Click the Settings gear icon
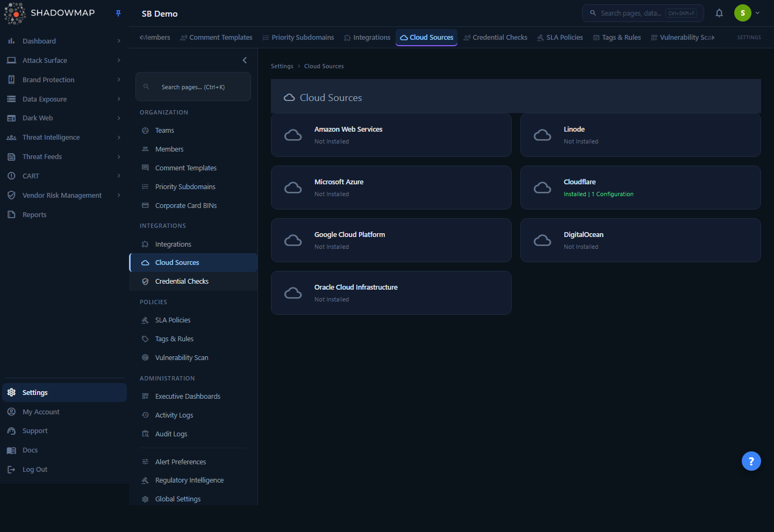The image size is (774, 532). point(11,392)
